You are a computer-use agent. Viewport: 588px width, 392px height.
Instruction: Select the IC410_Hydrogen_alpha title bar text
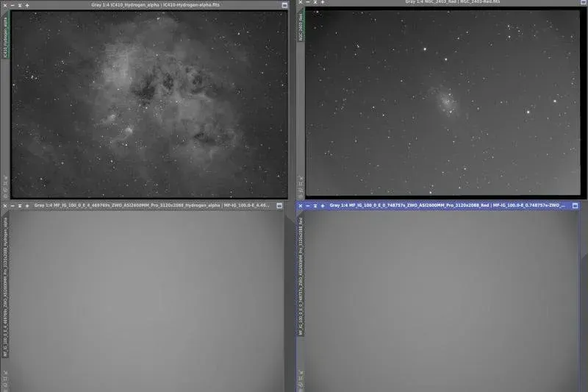pyautogui.click(x=155, y=5)
